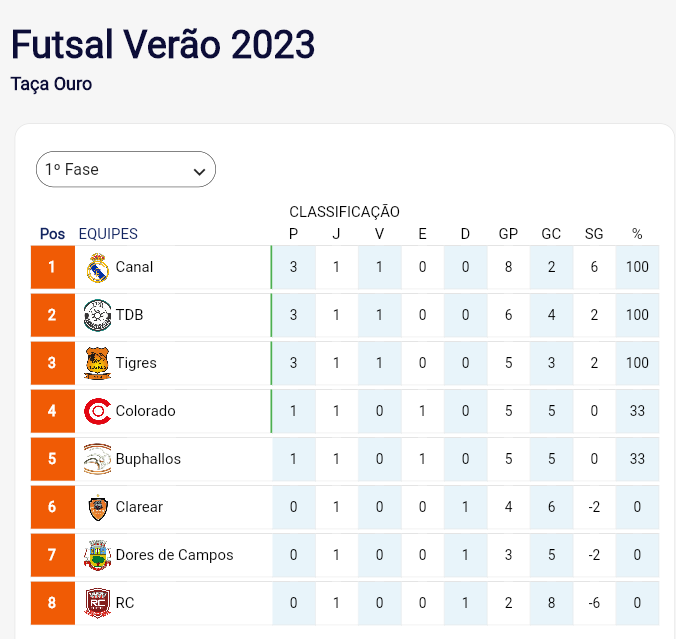Click the Pos column header
Viewport: 676px width, 639px height.
tap(53, 234)
